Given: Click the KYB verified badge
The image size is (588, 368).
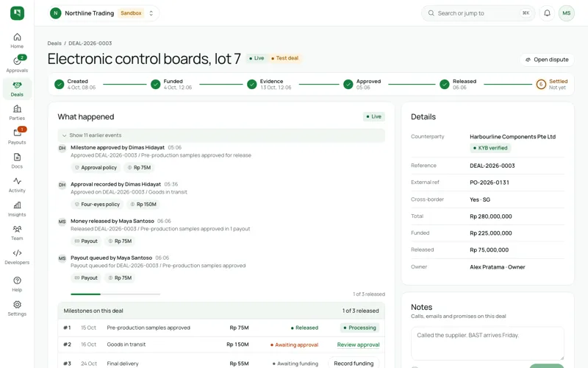Looking at the screenshot, I should click(x=490, y=148).
